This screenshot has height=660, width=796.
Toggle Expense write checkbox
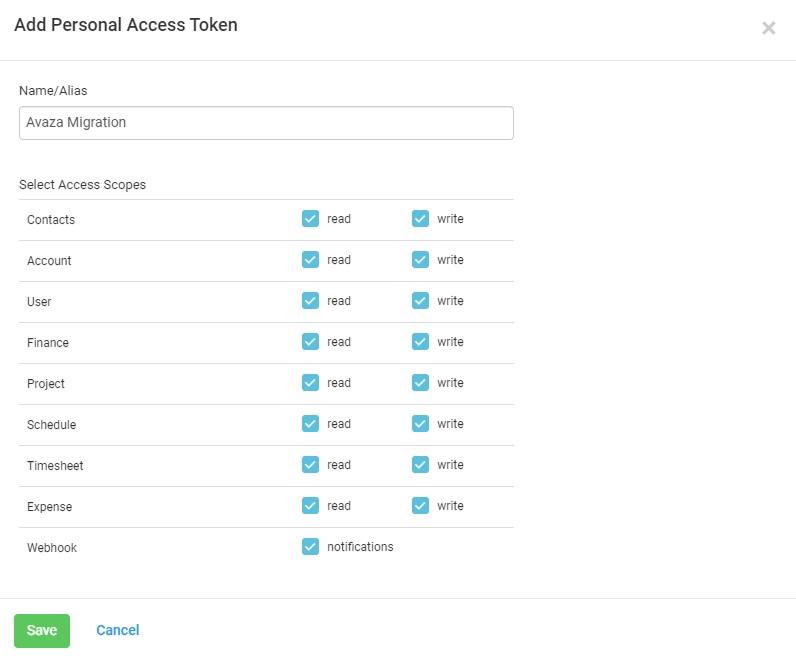pyautogui.click(x=420, y=506)
